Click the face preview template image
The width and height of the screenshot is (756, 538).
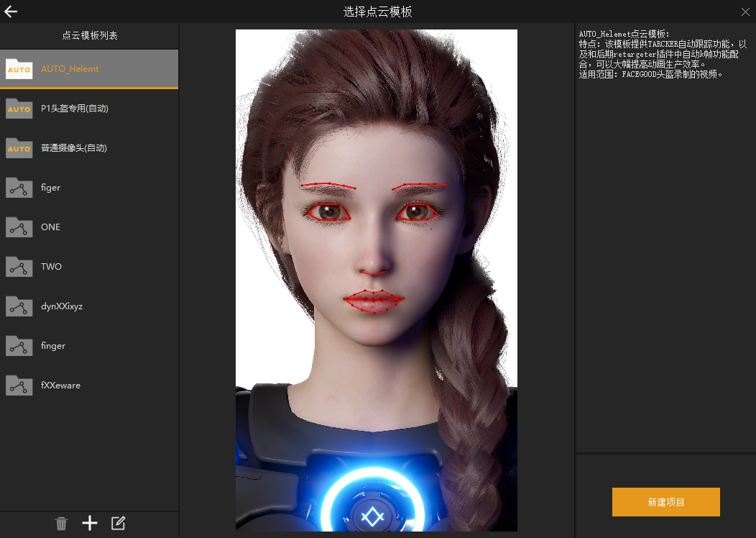click(x=377, y=281)
